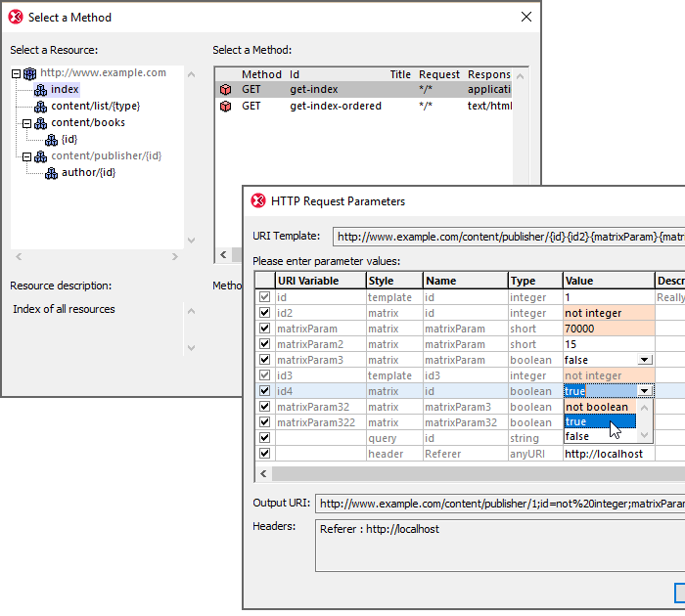
Task: Click the http://www.example.com root icon
Action: [29, 73]
